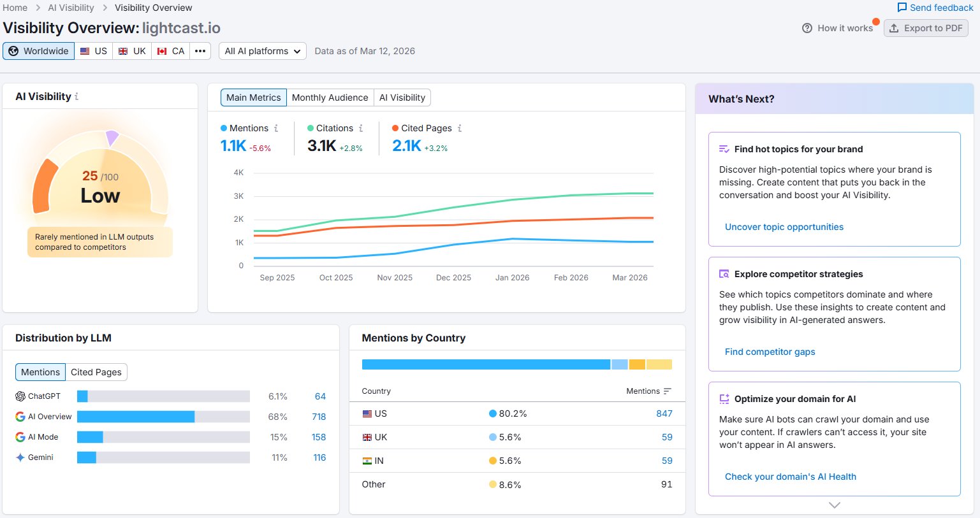Go to the Home breadcrumb
Viewport: 980px width, 518px height.
[x=15, y=8]
